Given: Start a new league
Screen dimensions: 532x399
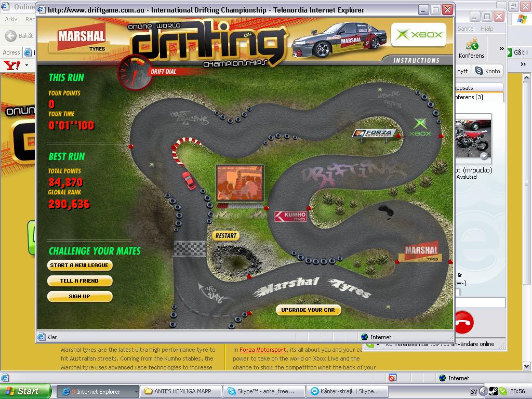Looking at the screenshot, I should tap(79, 265).
